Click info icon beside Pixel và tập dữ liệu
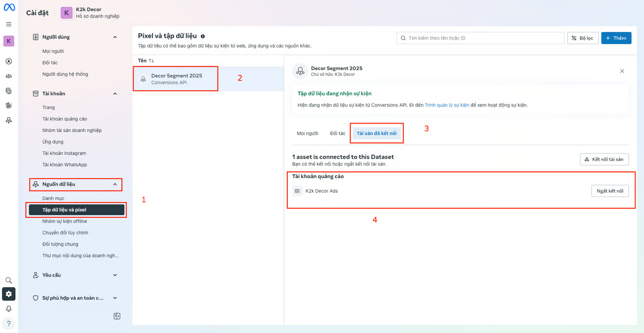644x333 pixels. pyautogui.click(x=203, y=36)
